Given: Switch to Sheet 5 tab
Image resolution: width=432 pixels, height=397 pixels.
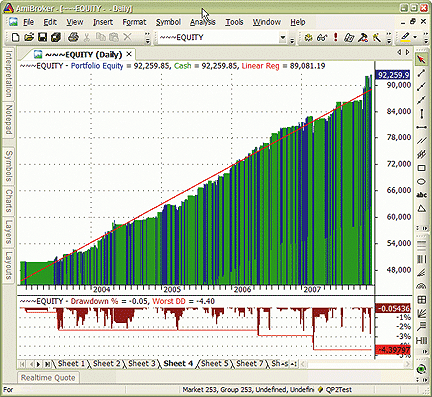Looking at the screenshot, I should tap(214, 364).
